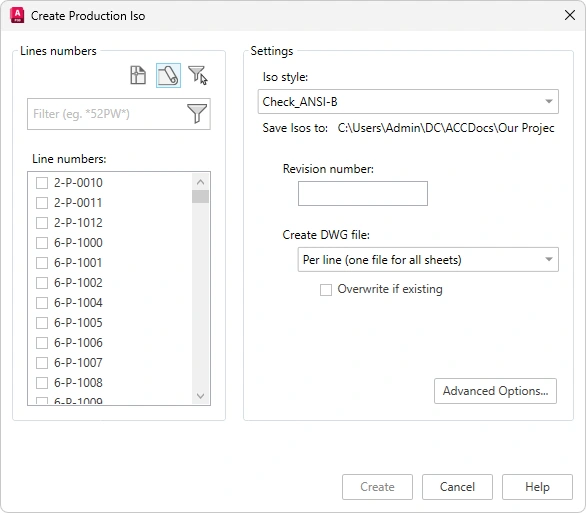
Task: Check the 6-P-1001 line number
Action: (42, 263)
